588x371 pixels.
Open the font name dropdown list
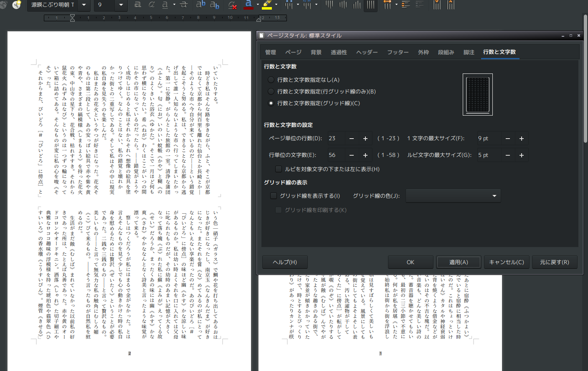click(84, 5)
